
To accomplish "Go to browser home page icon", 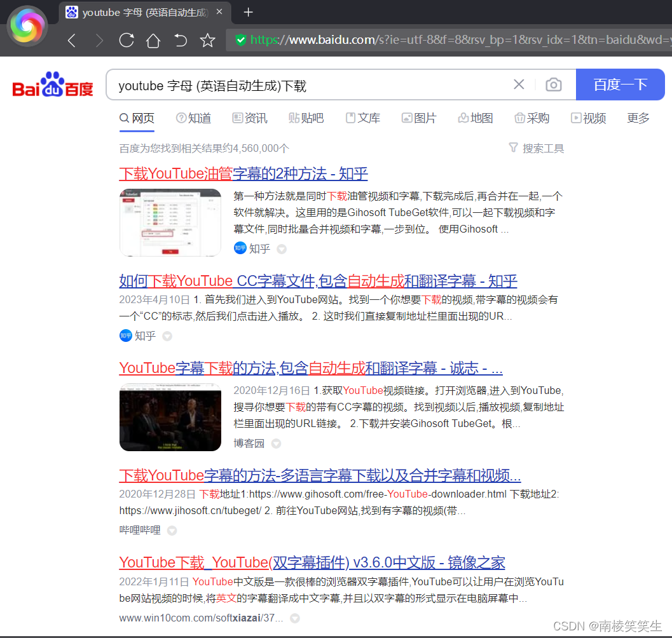I will [x=153, y=40].
